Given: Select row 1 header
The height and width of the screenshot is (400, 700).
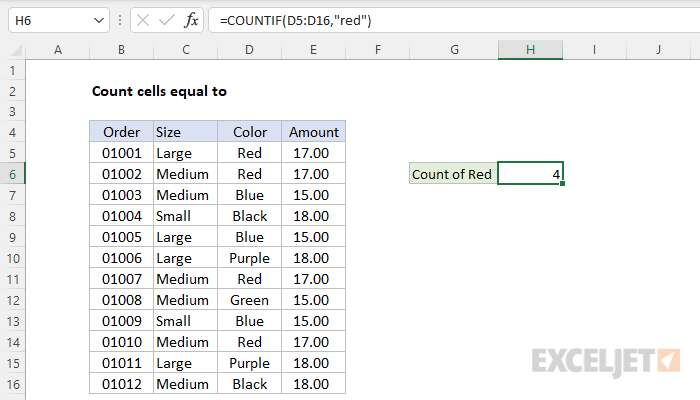Looking at the screenshot, I should (12, 70).
